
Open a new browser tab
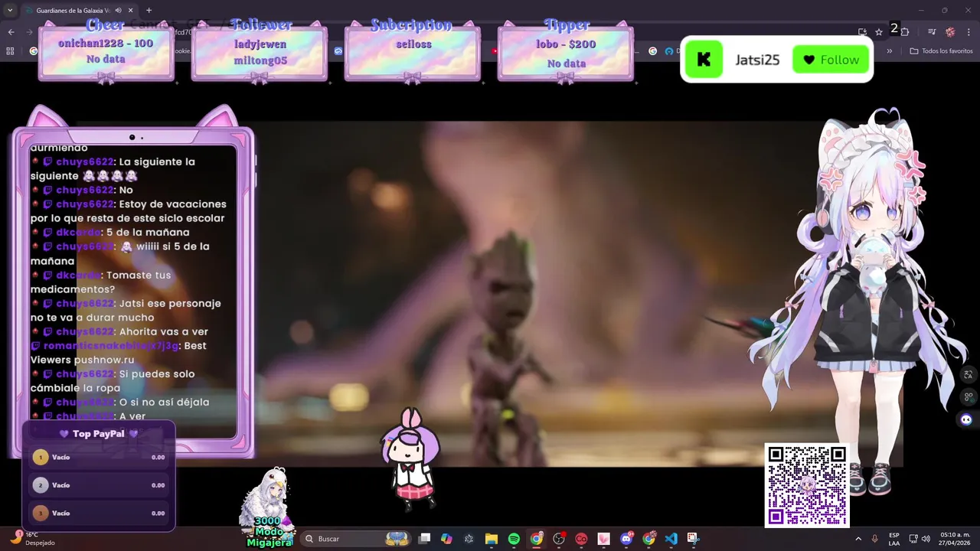(149, 11)
